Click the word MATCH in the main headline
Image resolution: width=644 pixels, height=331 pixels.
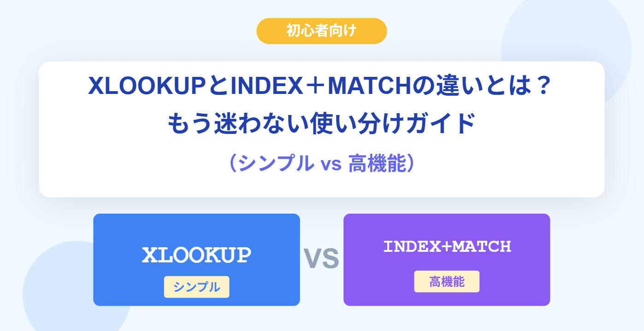(x=369, y=86)
